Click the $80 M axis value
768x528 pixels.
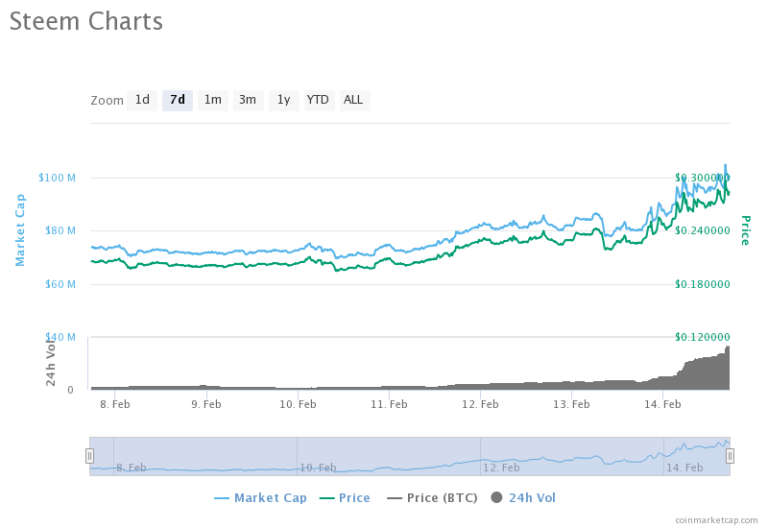click(x=60, y=230)
